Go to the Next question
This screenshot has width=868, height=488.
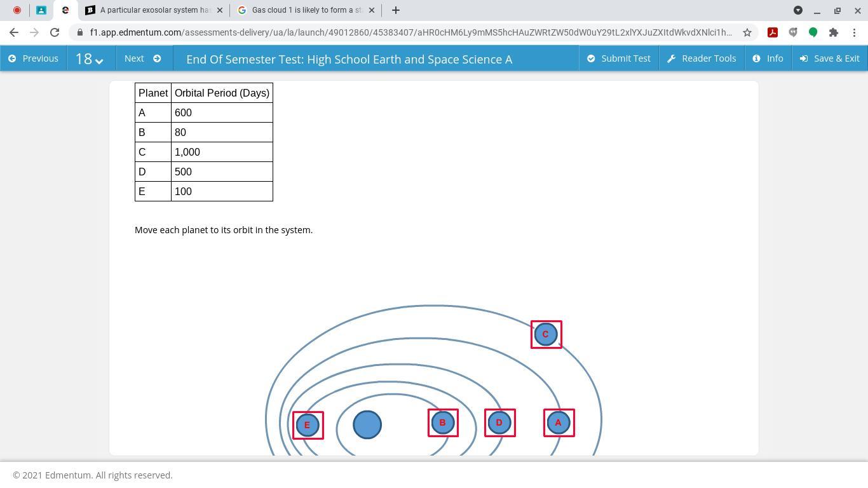(143, 58)
